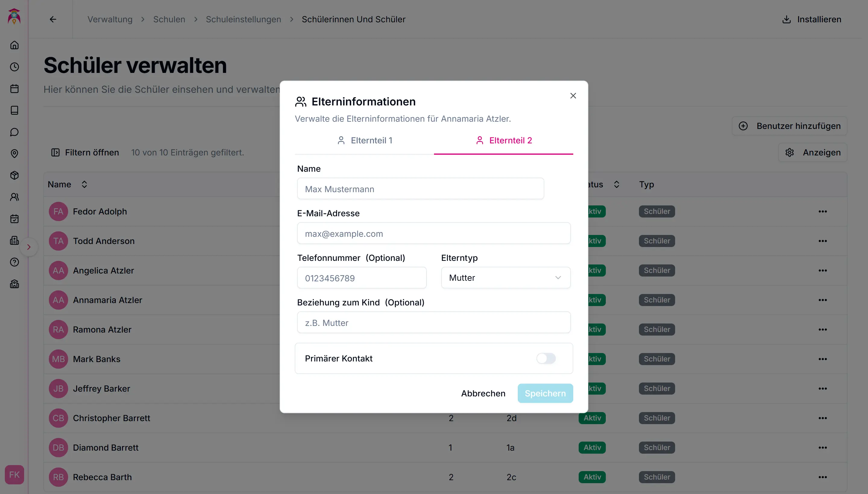Viewport: 868px width, 494px height.
Task: Select the Elternteil 2 tab
Action: click(x=504, y=140)
